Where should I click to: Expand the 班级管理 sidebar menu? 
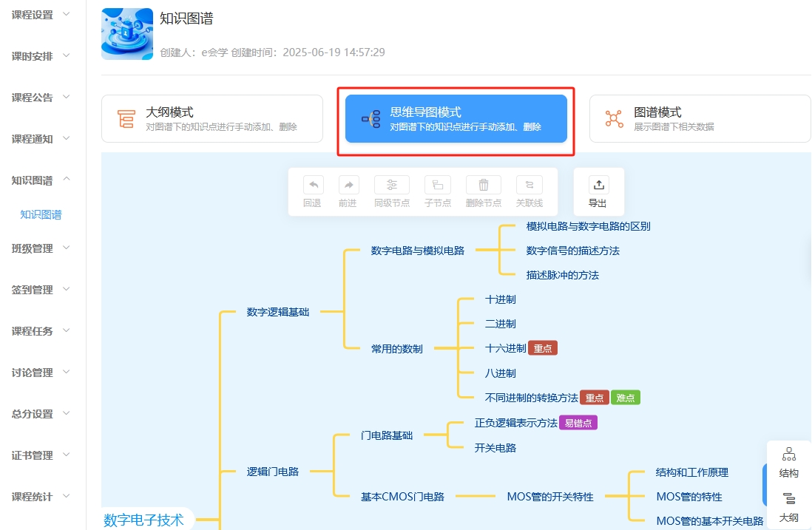(41, 248)
